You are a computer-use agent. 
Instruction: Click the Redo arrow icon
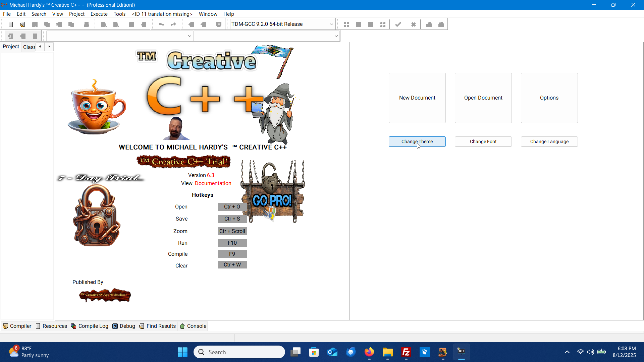pyautogui.click(x=173, y=24)
